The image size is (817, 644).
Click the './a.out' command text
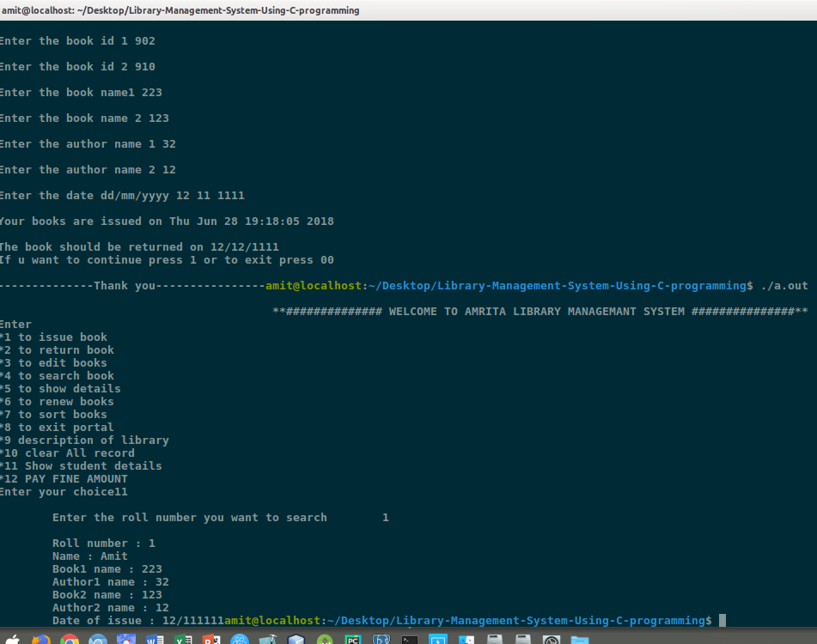(784, 286)
